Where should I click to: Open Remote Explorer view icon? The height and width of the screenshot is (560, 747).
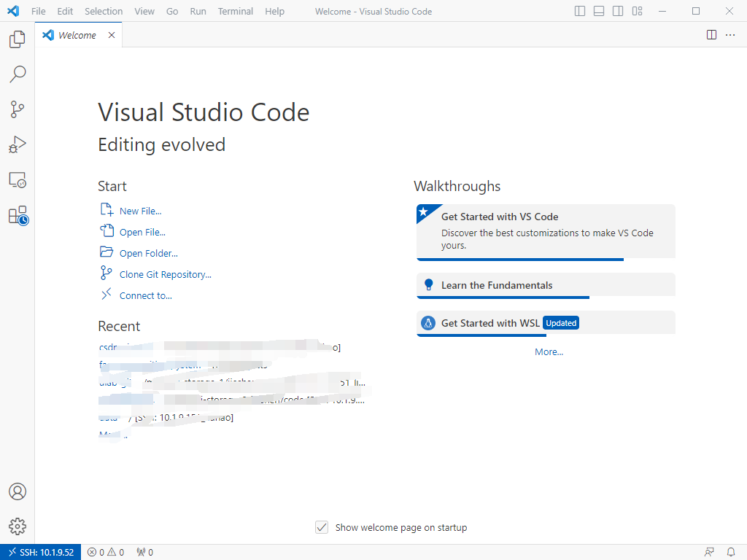point(18,180)
